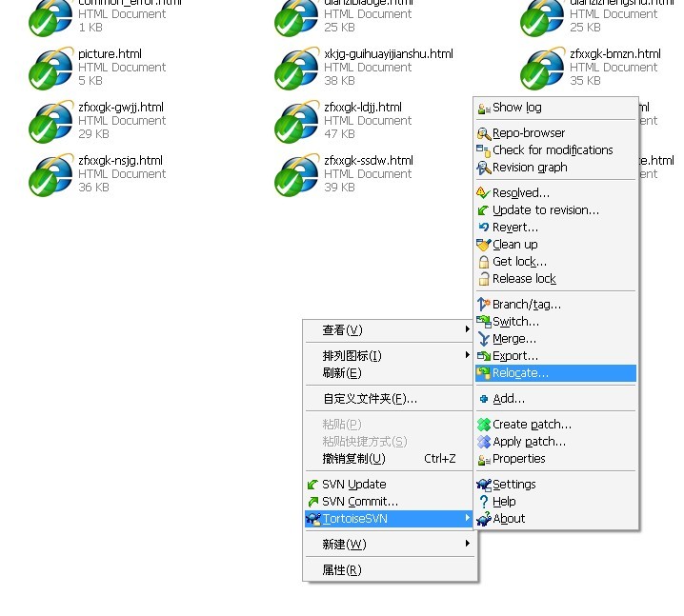Click the Create patch icon
This screenshot has width=684, height=616.
[x=484, y=425]
